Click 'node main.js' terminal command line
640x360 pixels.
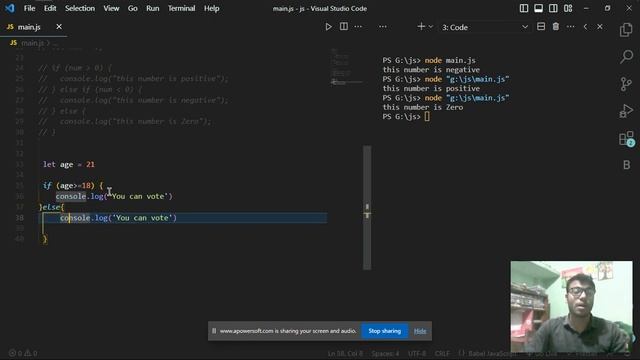(x=429, y=60)
